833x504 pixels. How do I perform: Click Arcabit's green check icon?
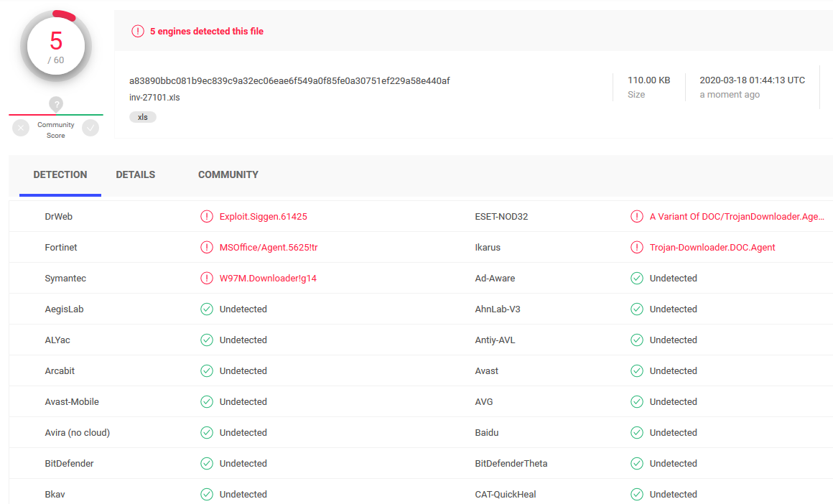(207, 370)
